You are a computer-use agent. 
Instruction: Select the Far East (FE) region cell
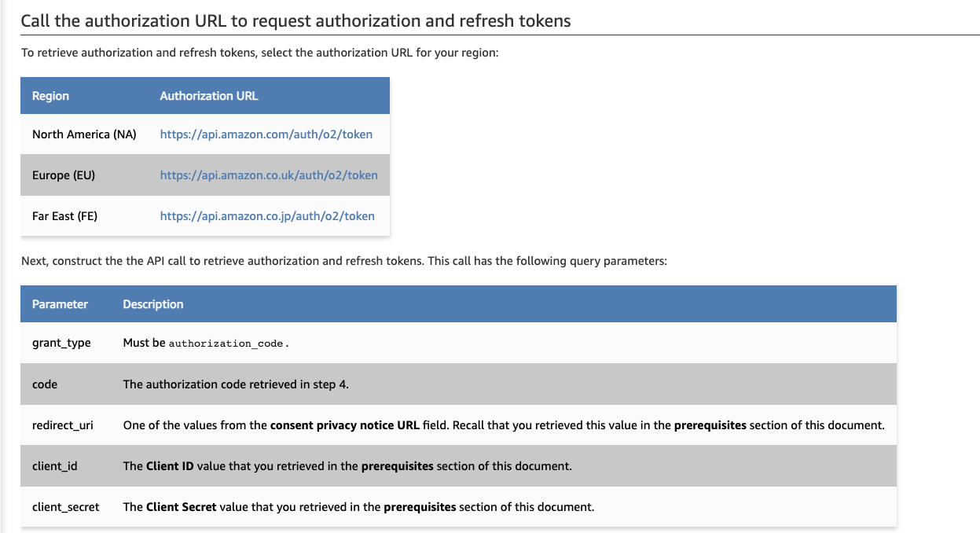(x=64, y=216)
